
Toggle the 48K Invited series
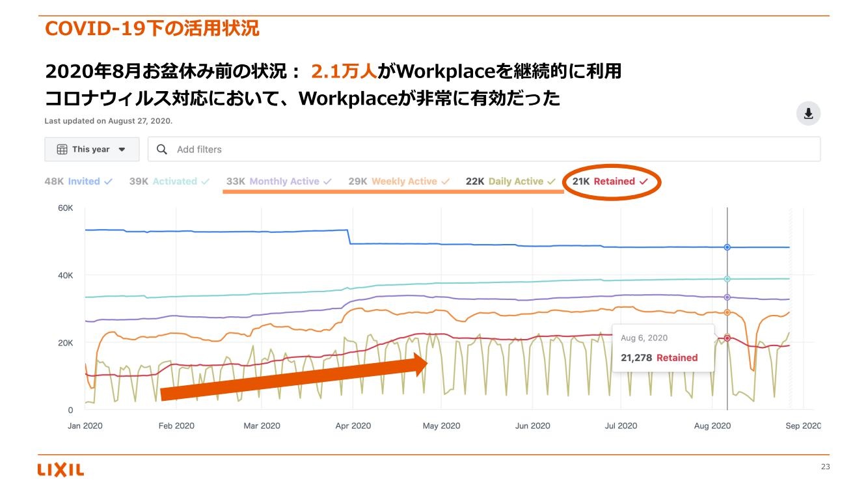click(x=78, y=182)
